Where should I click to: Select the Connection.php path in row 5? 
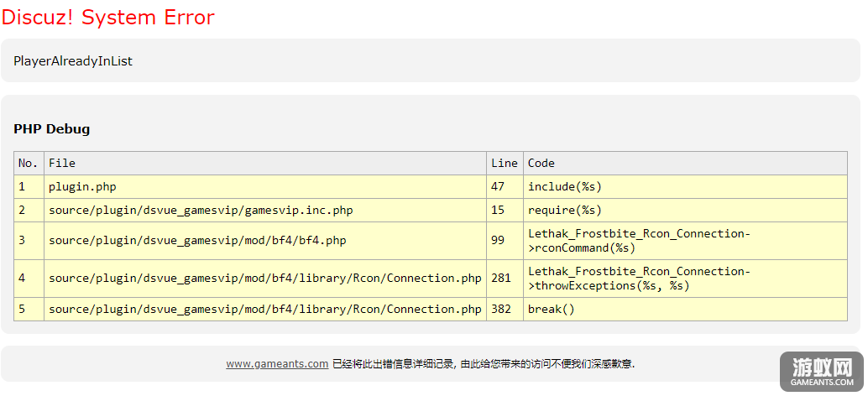coord(265,310)
